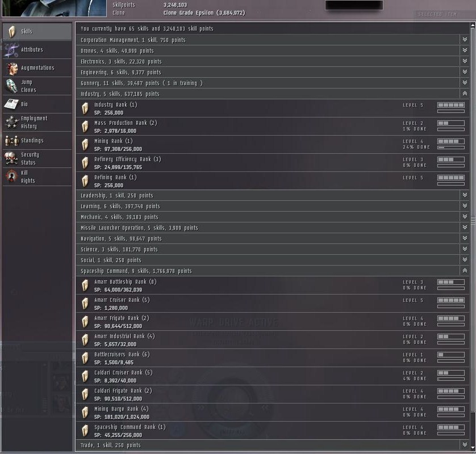Open Employment History stars icon
476x454 pixels.
[x=12, y=122]
